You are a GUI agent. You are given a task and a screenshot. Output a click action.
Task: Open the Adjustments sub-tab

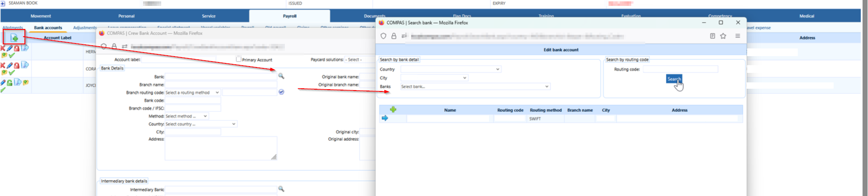point(85,28)
